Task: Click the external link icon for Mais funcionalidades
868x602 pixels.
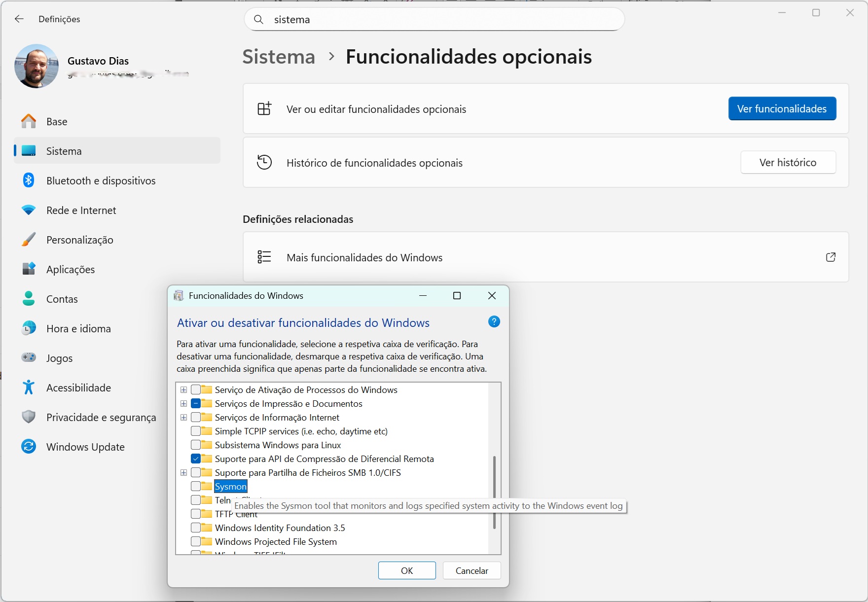Action: pos(831,257)
